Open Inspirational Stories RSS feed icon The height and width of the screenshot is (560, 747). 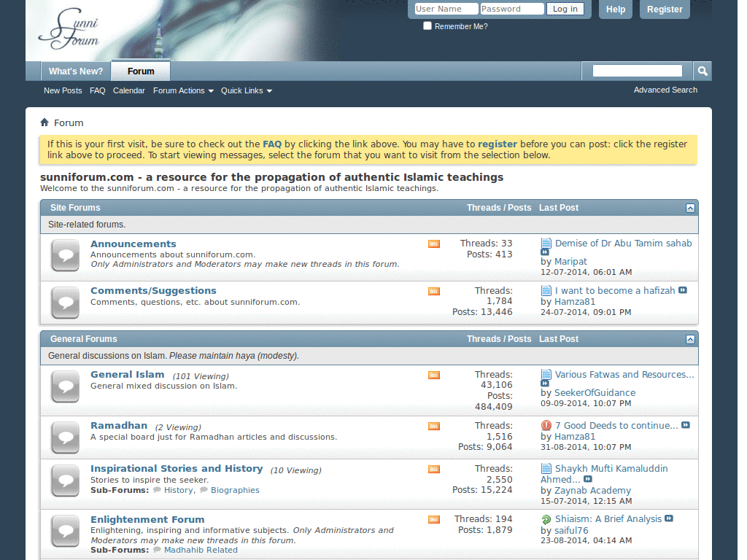pyautogui.click(x=433, y=469)
